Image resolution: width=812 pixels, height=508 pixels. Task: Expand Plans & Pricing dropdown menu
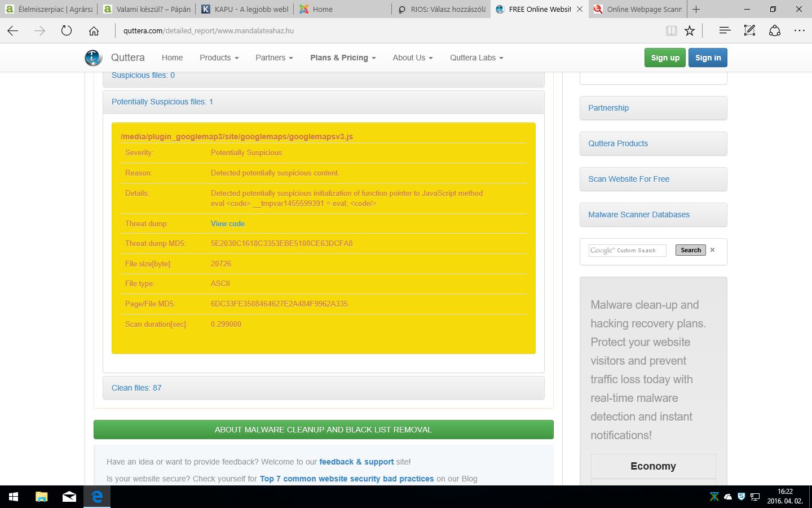click(x=343, y=58)
